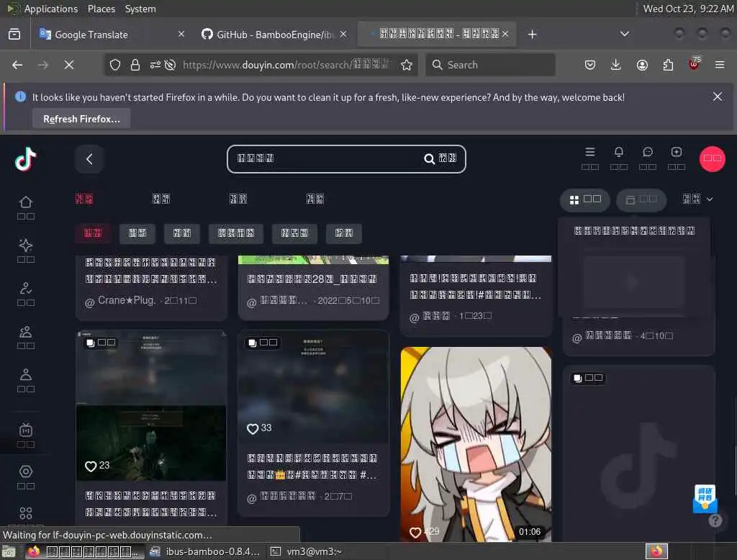Open the profile person sidebar icon

pyautogui.click(x=26, y=375)
